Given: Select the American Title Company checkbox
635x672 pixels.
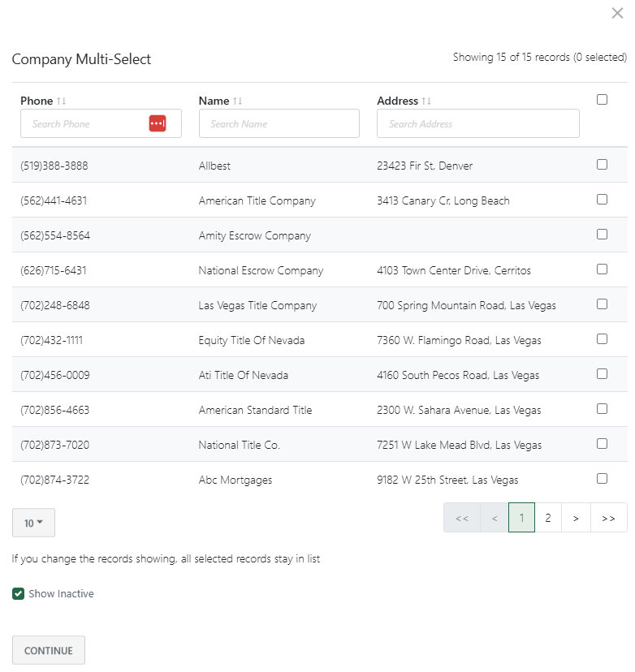Looking at the screenshot, I should pyautogui.click(x=602, y=199).
